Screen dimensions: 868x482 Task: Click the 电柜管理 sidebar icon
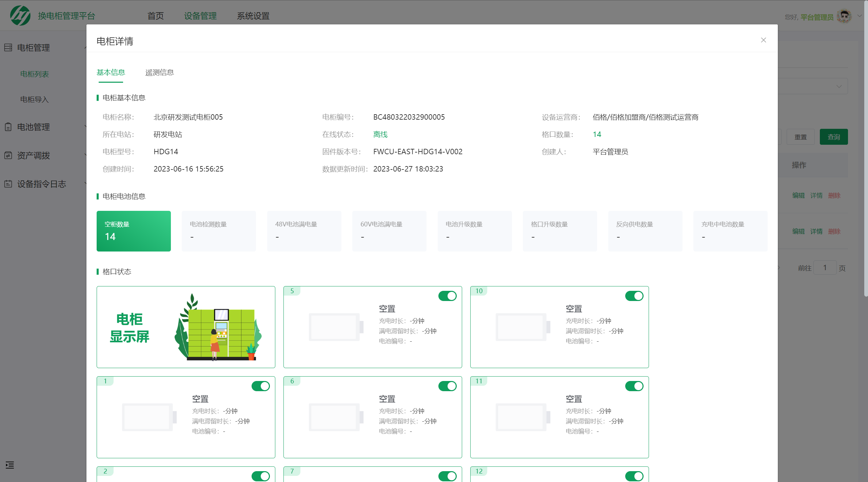[x=8, y=47]
